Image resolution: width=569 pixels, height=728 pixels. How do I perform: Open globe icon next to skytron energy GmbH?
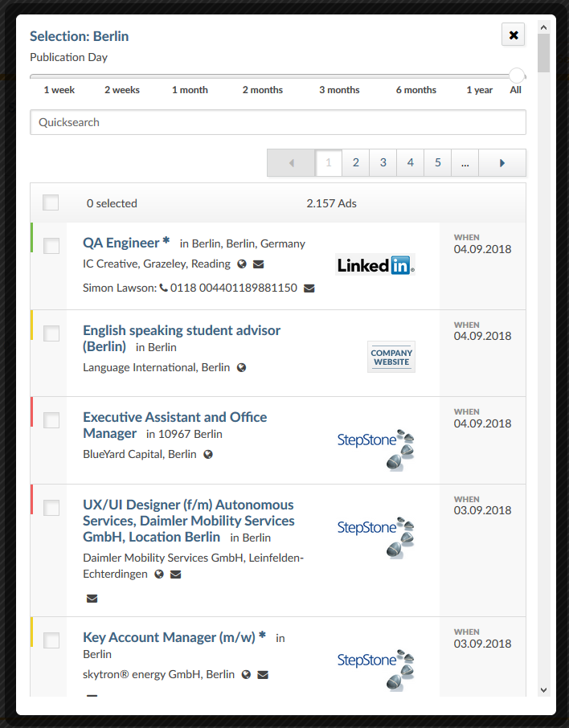click(246, 675)
